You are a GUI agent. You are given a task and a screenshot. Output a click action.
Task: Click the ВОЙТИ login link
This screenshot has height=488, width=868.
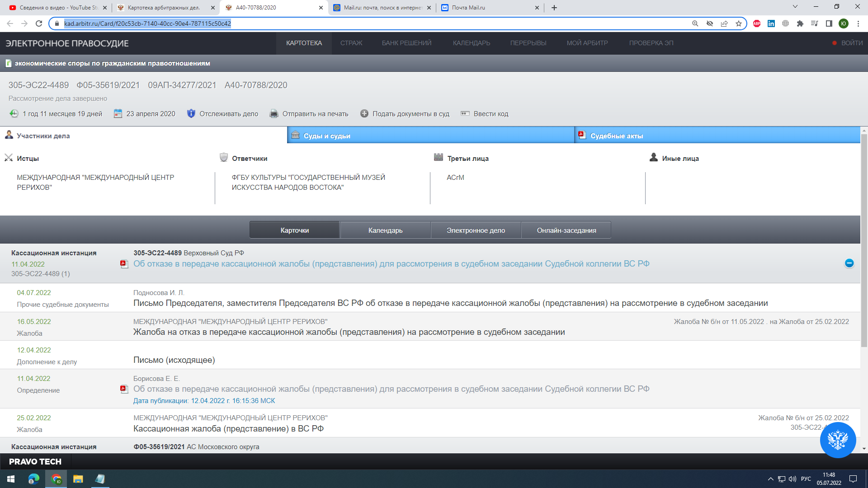[852, 43]
